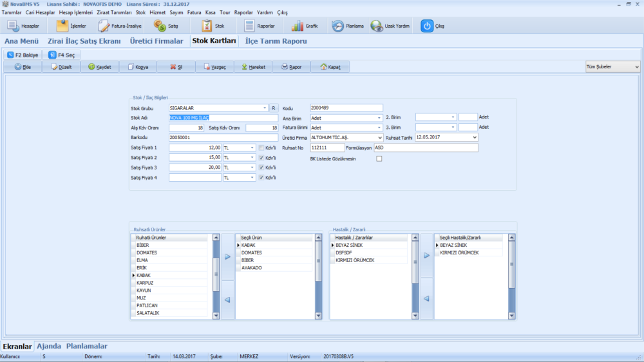Screen dimensions: 644x362
Task: Open 3. Birim dropdown
Action: point(453,128)
